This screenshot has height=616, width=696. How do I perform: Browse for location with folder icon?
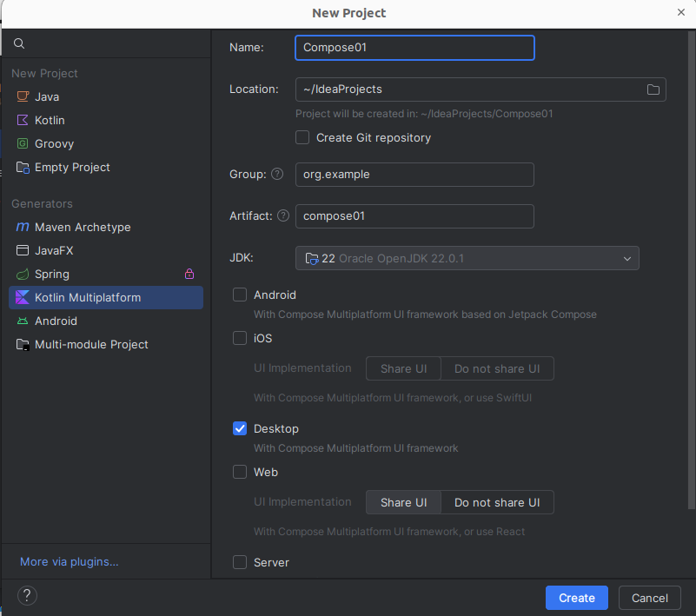[653, 89]
